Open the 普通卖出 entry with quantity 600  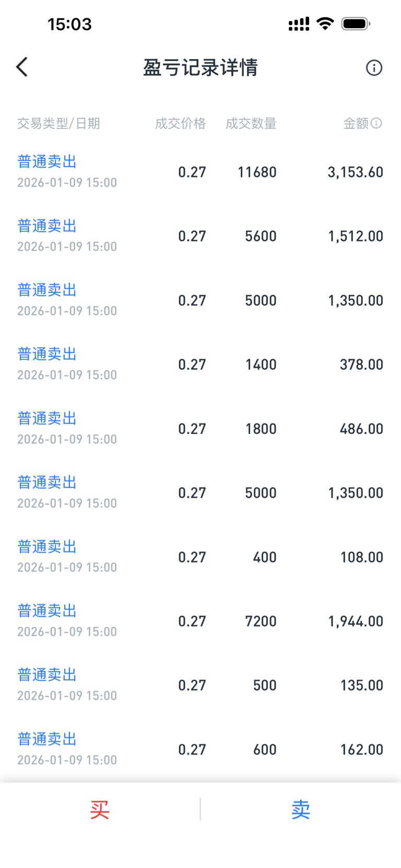click(x=47, y=739)
